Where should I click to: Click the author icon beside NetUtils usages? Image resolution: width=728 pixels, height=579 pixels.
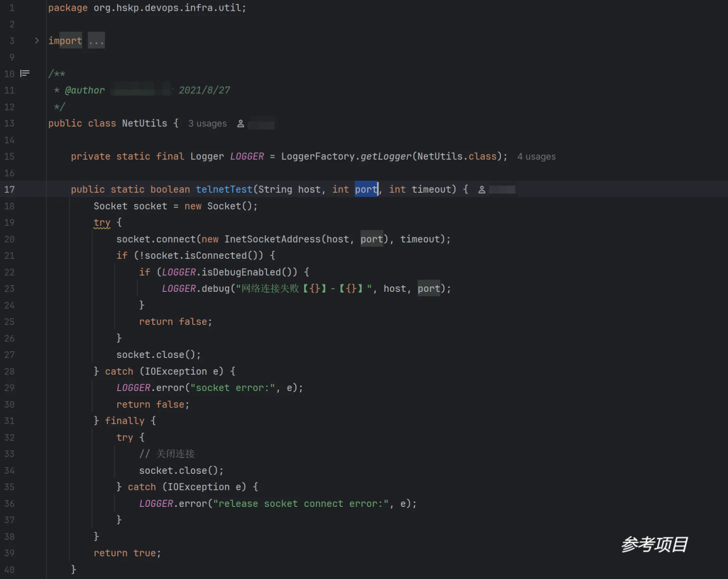241,124
